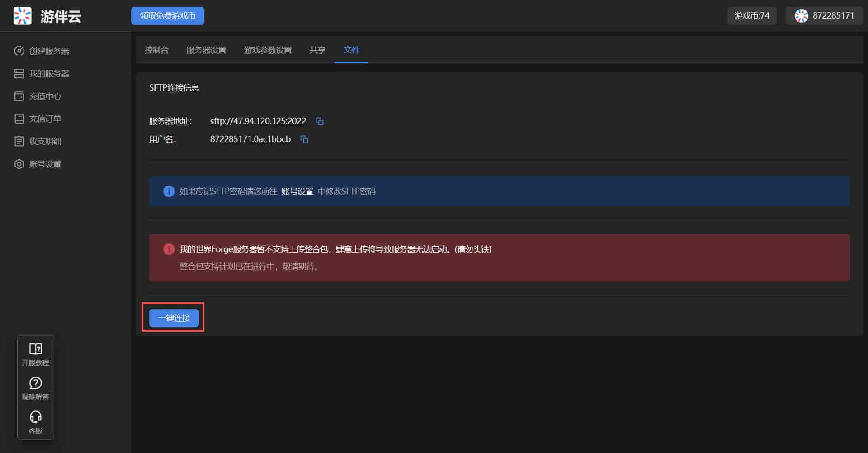Image resolution: width=868 pixels, height=453 pixels.
Task: Switch to the 控制台 tab
Action: 156,50
